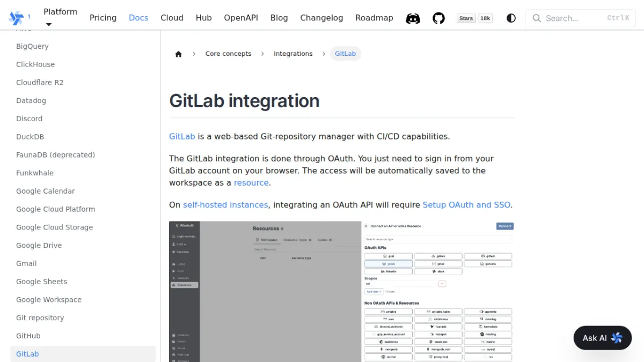The image size is (644, 362).
Task: Click the 18k stars count
Action: pos(485,18)
